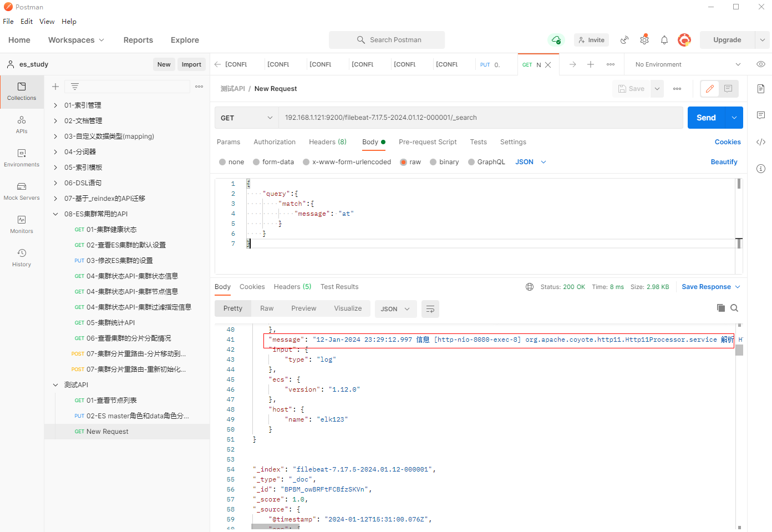Click the blue Send button

705,118
